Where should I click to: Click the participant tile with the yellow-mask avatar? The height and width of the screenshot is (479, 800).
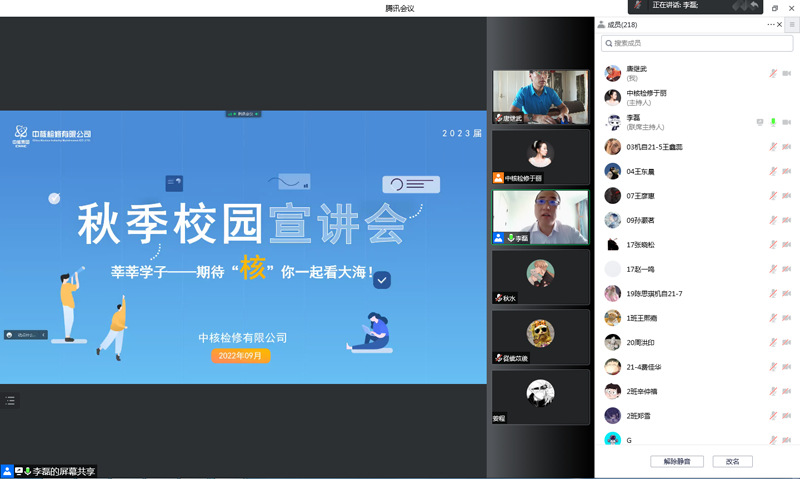[x=540, y=337]
